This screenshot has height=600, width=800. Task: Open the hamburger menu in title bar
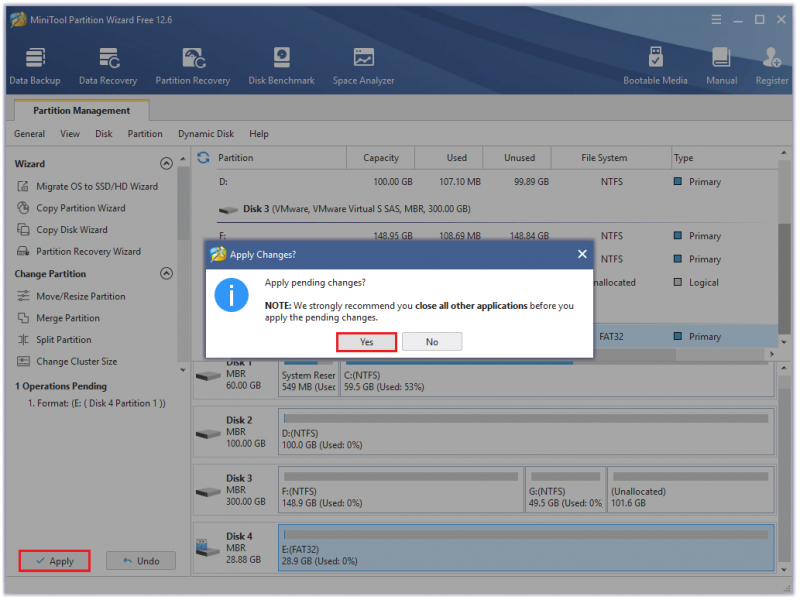[x=716, y=19]
